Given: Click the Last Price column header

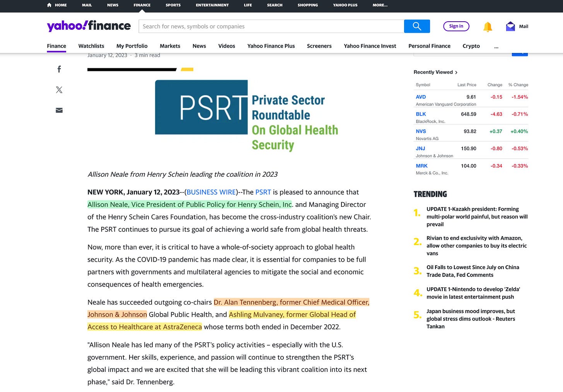Looking at the screenshot, I should (x=467, y=85).
